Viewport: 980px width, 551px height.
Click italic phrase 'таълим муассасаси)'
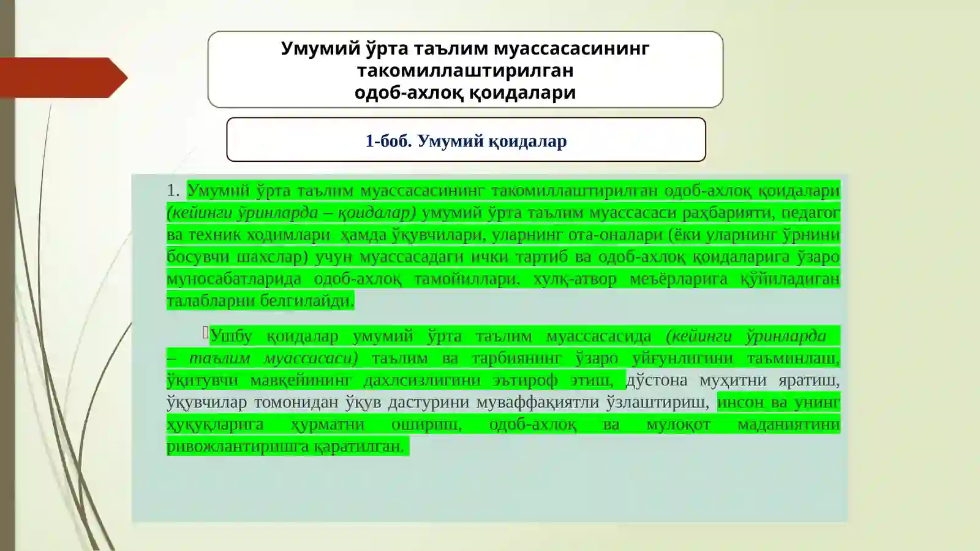pos(274,359)
